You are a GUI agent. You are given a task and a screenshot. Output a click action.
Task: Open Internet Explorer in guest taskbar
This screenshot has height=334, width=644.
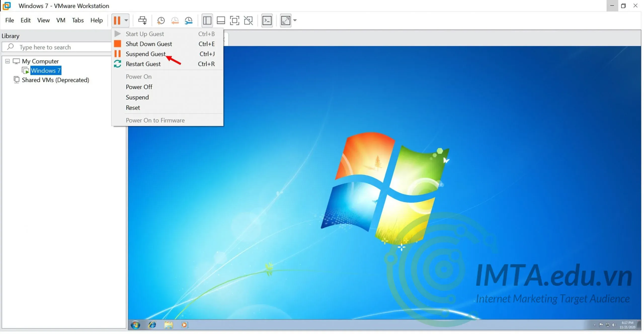(x=152, y=325)
